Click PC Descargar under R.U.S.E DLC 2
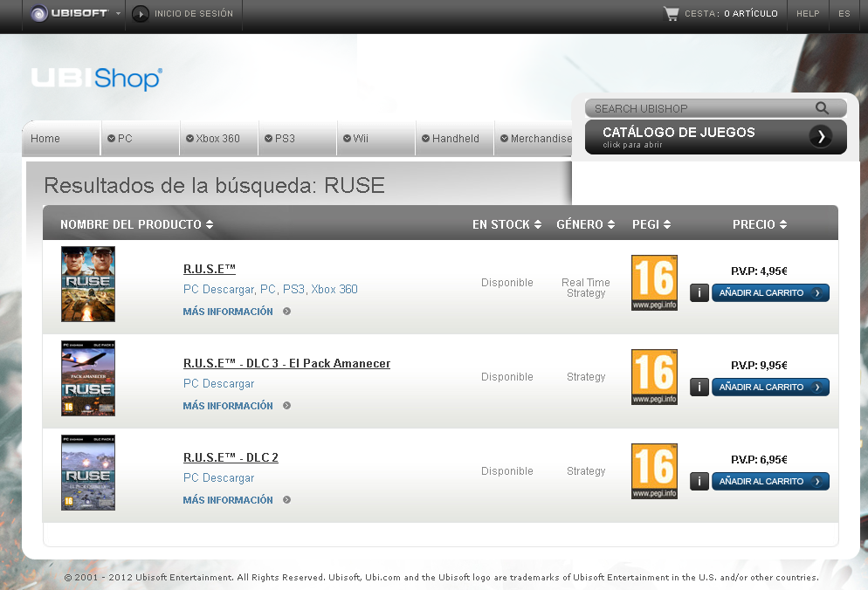This screenshot has height=590, width=868. click(x=218, y=477)
